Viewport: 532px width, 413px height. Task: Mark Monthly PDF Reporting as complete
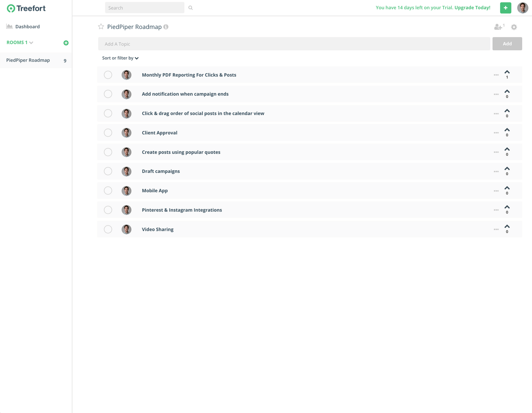click(108, 75)
